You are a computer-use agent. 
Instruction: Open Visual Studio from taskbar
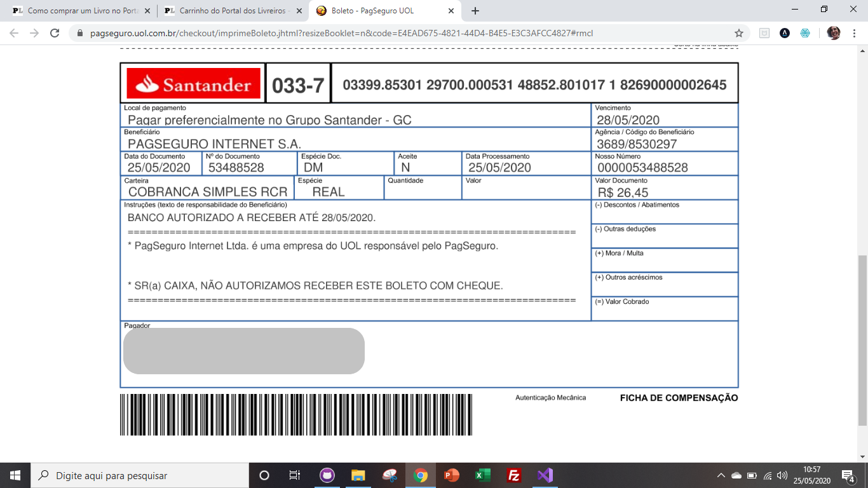point(545,475)
